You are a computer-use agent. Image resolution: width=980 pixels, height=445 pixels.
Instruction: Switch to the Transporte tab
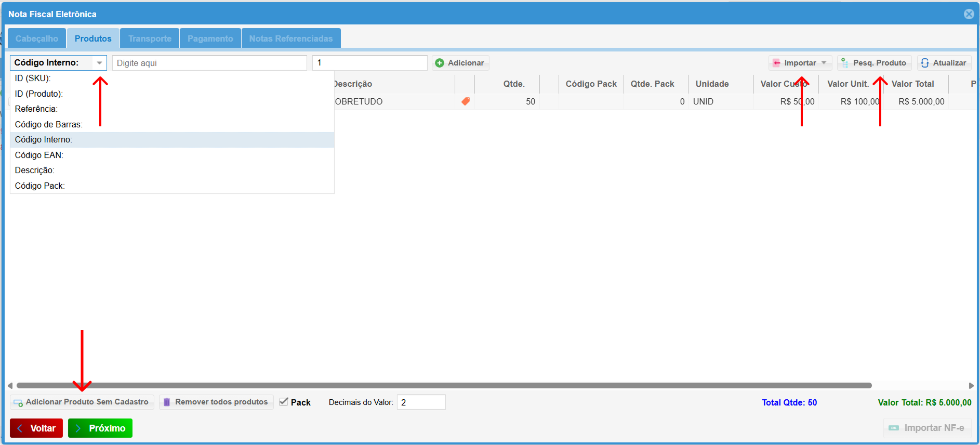pos(150,38)
